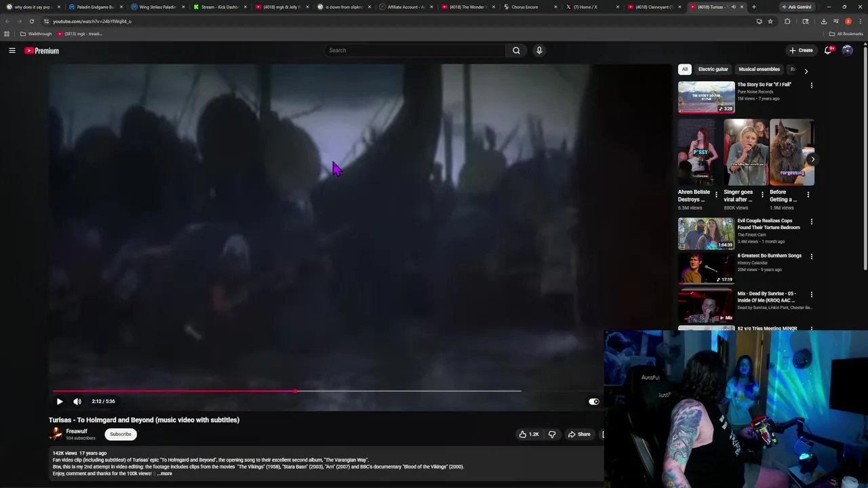This screenshot has width=868, height=488.
Task: Like the video with thumbs up
Action: pos(528,434)
